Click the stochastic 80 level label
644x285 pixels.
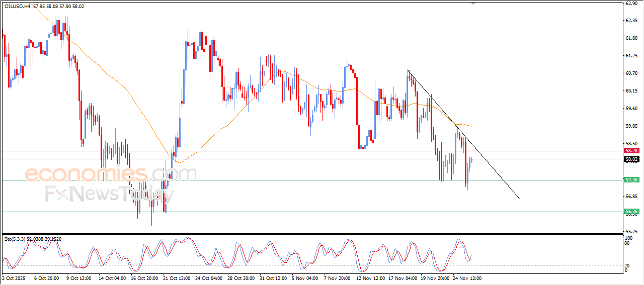[627, 243]
